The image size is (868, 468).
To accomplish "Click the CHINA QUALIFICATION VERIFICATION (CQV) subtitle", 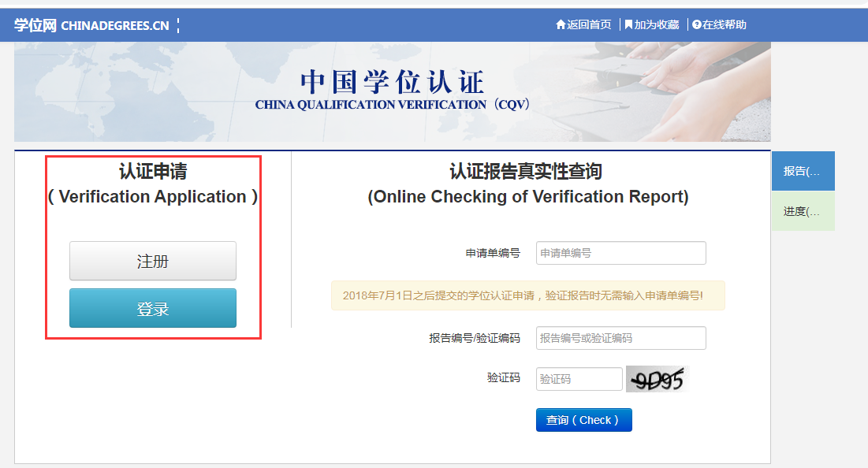I will click(x=393, y=105).
